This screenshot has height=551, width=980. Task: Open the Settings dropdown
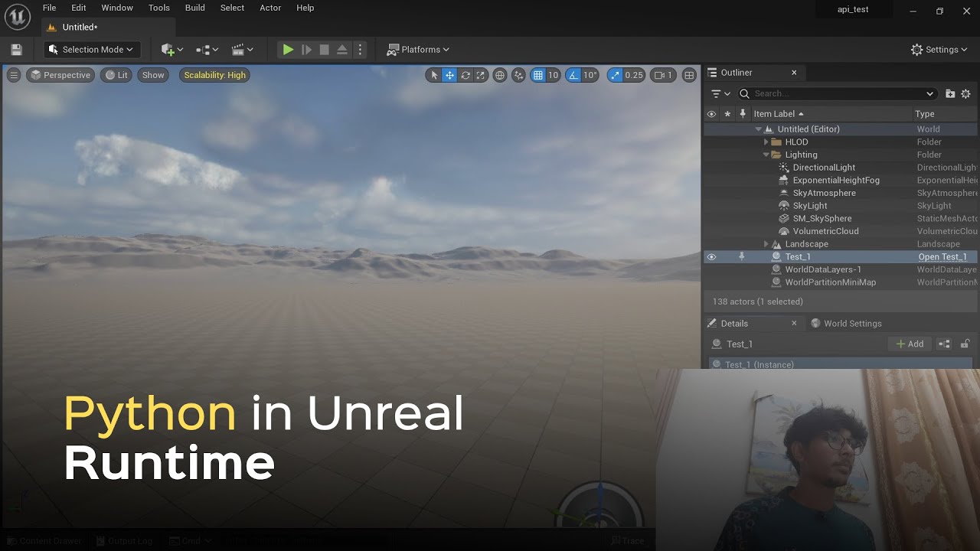click(x=939, y=50)
